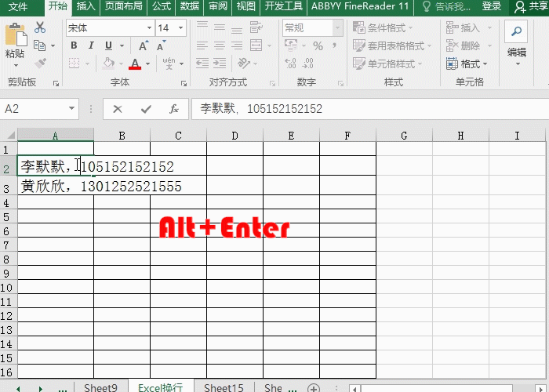Screen dimensions: 549x392
Task: Increase font size with large A icon
Action: click(x=144, y=45)
